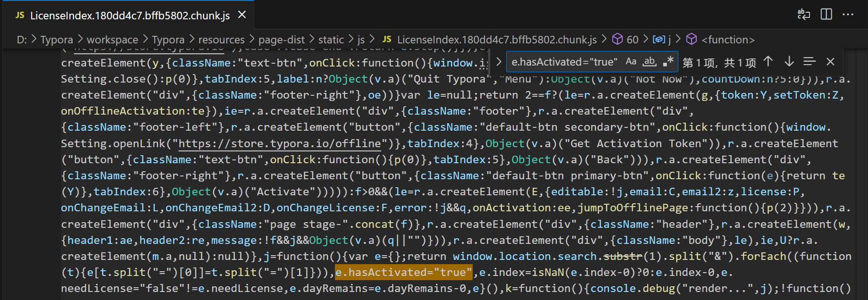Click the "page stage-" string

306,224
